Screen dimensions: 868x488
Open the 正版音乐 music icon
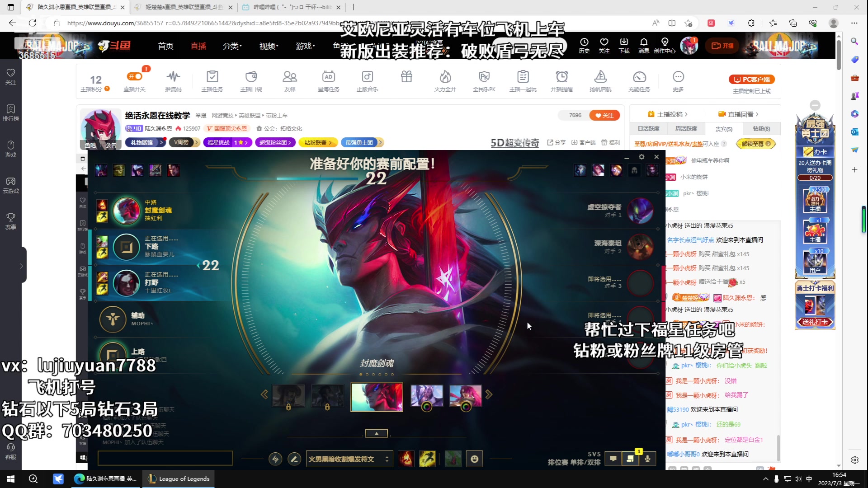(x=368, y=81)
